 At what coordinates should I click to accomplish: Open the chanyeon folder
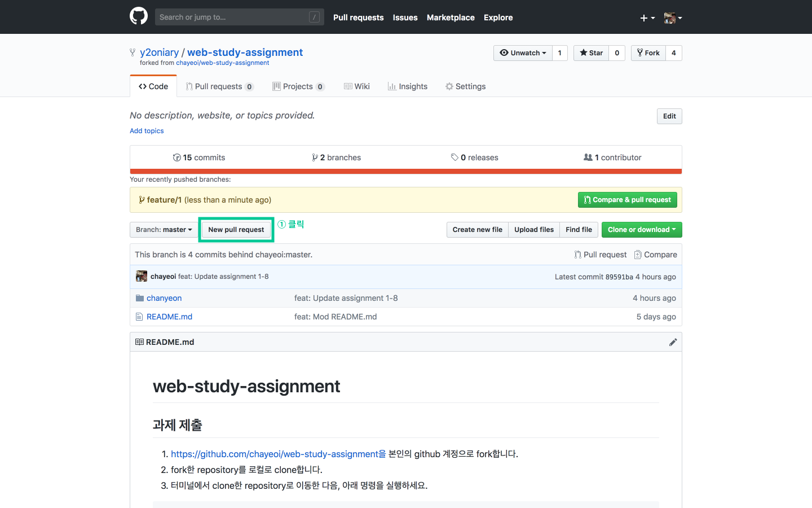click(x=164, y=298)
